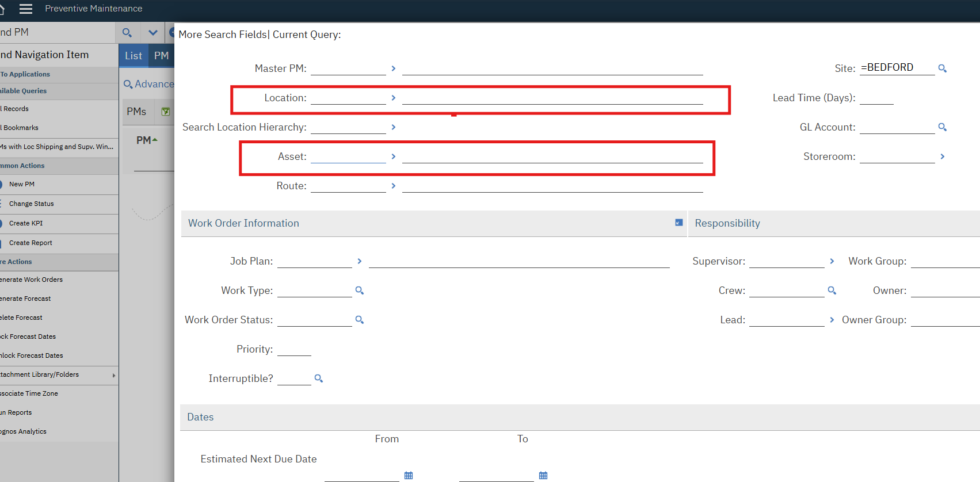Click into the Lead Time (Days) field
Viewport: 980px width, 482px height.
876,98
